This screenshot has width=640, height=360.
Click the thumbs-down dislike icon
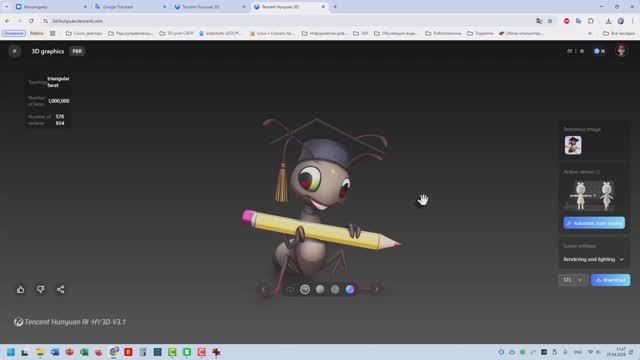40,289
